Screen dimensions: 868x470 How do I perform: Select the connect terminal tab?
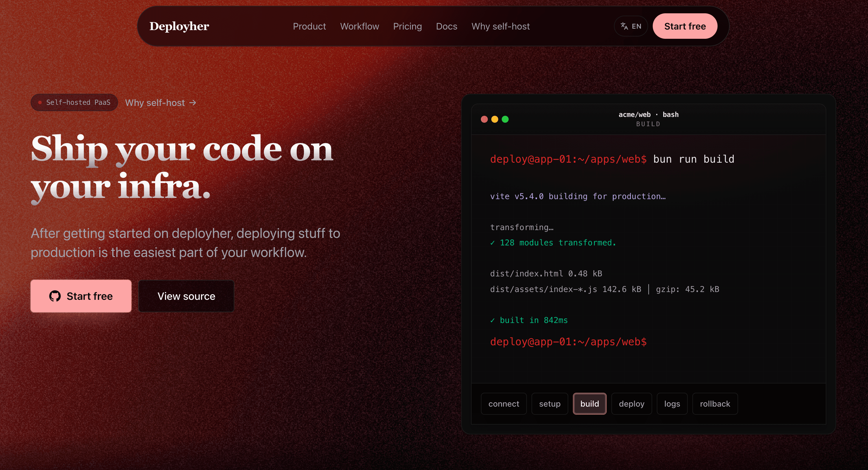[503, 403]
